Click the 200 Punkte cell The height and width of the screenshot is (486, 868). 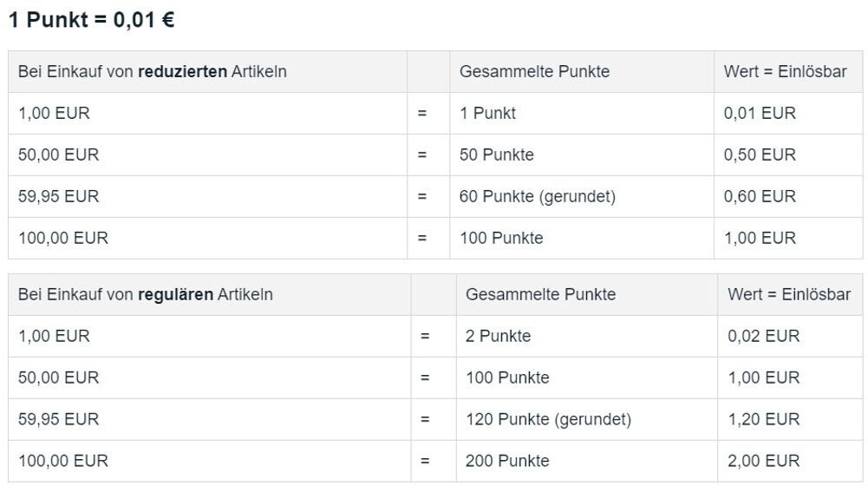point(587,461)
